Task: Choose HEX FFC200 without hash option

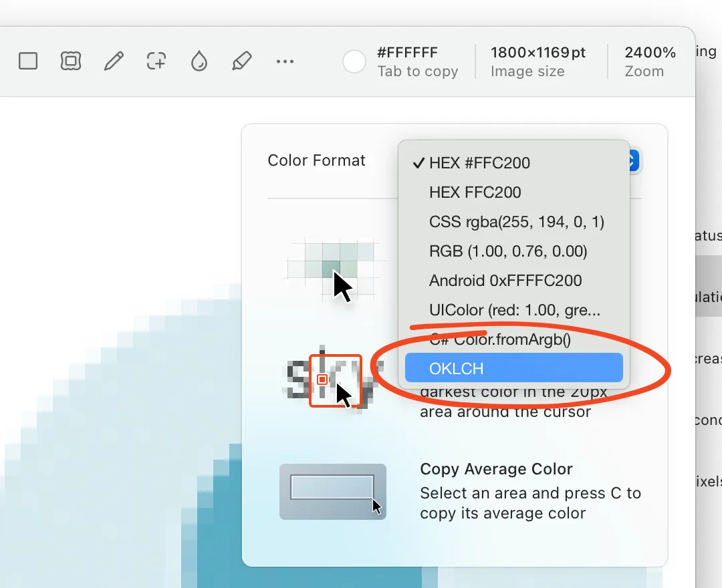Action: 514,192
